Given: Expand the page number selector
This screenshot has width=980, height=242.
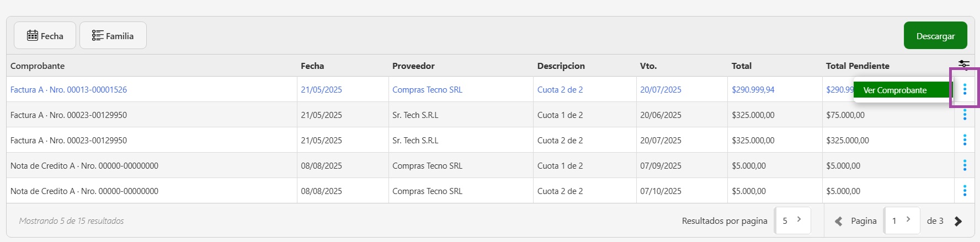Looking at the screenshot, I should 902,221.
